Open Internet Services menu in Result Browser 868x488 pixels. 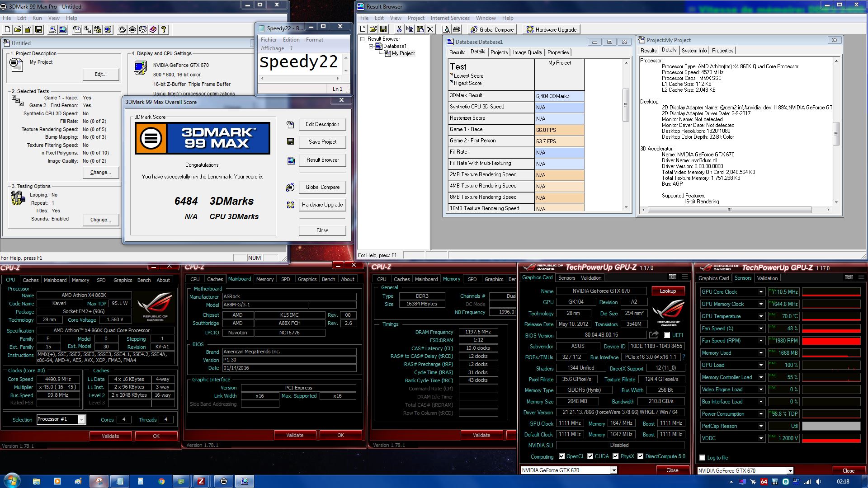pos(450,18)
